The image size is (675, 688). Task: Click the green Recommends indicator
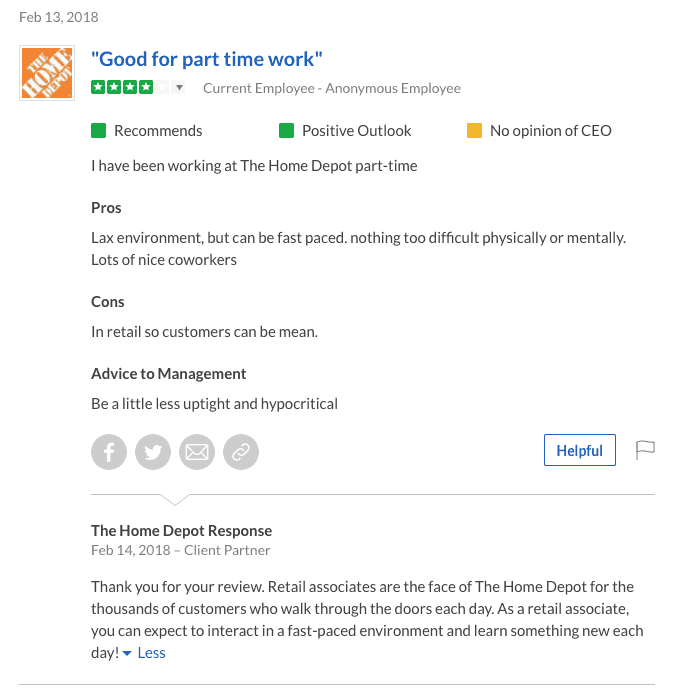98,131
